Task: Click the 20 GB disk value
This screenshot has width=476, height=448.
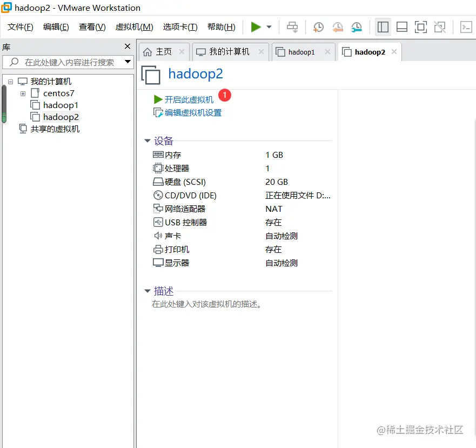Action: coord(277,182)
